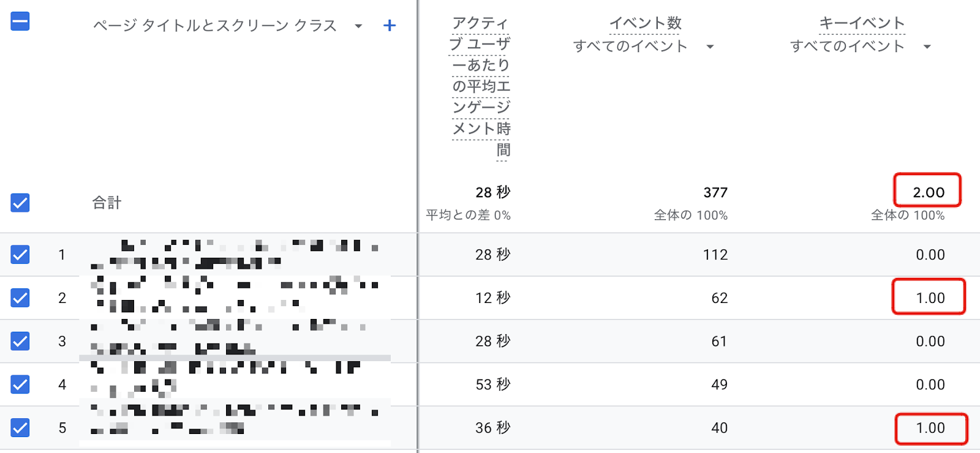Uncheck the checkbox for row 1
980x453 pixels.
20,254
